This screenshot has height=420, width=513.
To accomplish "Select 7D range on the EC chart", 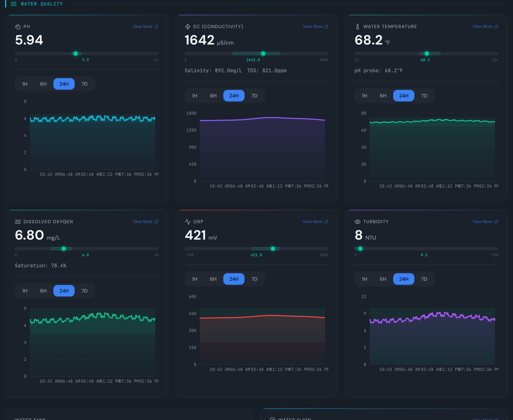I will [x=254, y=96].
